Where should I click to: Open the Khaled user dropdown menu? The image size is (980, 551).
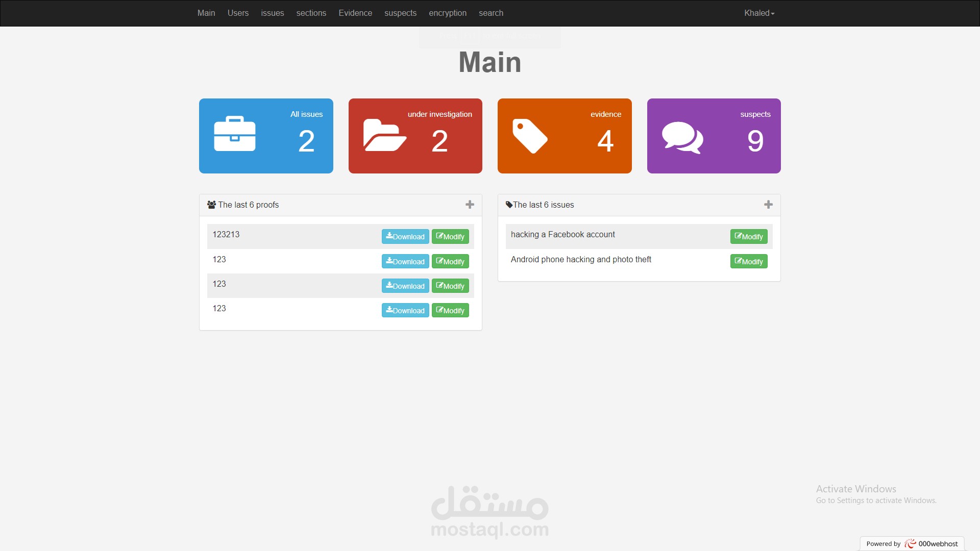click(x=759, y=13)
